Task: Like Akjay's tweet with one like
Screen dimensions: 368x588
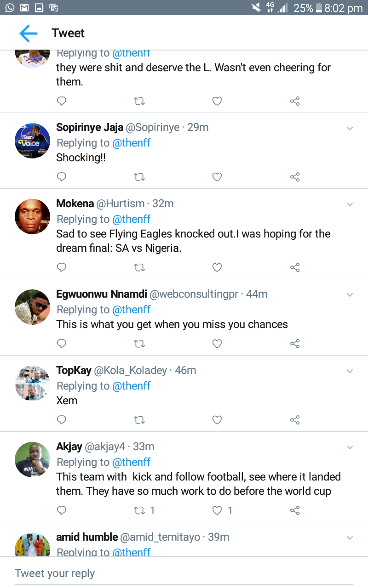Action: pyautogui.click(x=217, y=510)
